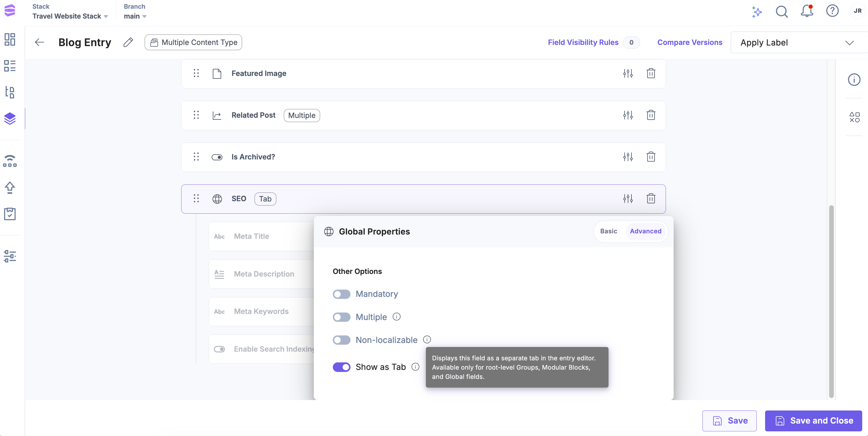Open the notifications bell
This screenshot has width=868, height=436.
click(x=807, y=11)
